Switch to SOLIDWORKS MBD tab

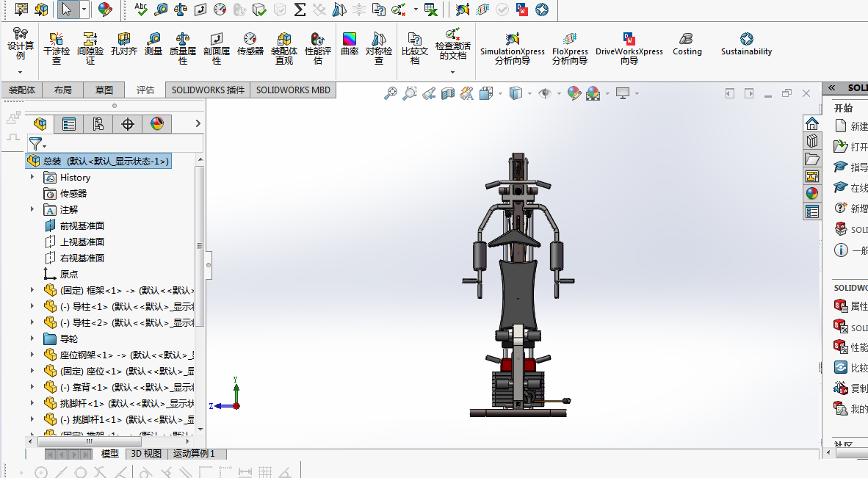[293, 90]
